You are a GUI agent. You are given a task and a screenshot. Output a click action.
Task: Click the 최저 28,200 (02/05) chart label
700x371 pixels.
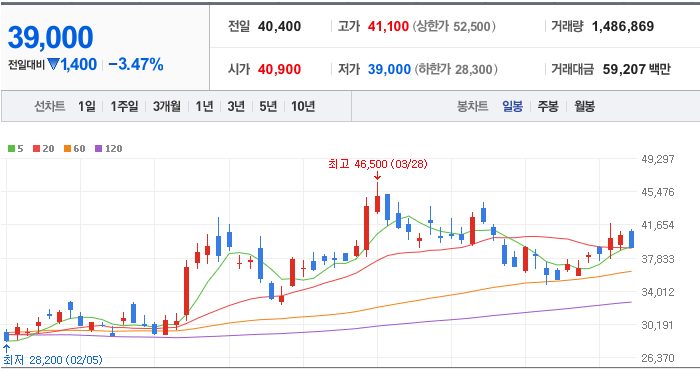tap(53, 360)
